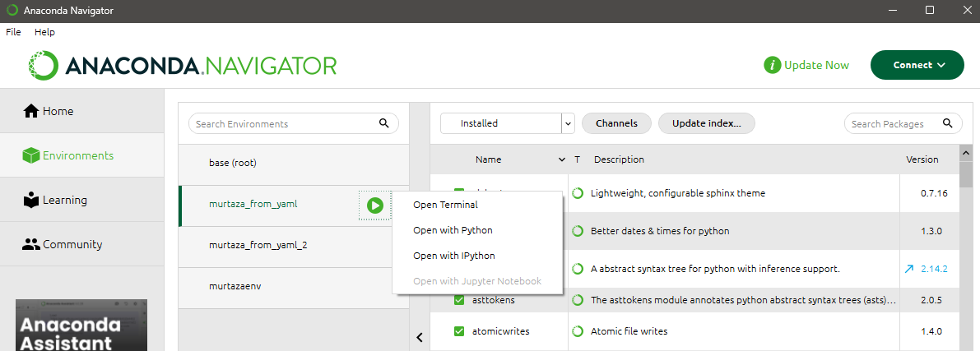Open the Installed package filter dropdown
Image resolution: width=980 pixels, height=351 pixels.
(x=568, y=123)
